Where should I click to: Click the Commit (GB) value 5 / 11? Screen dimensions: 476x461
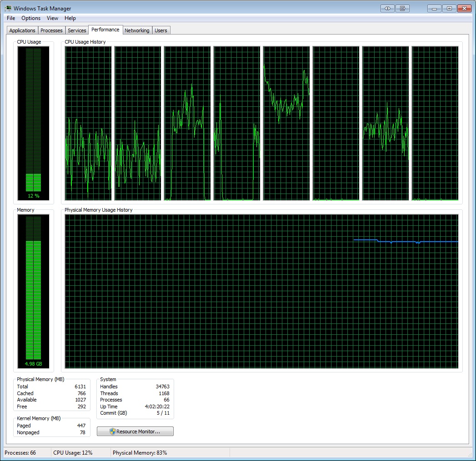pyautogui.click(x=163, y=413)
